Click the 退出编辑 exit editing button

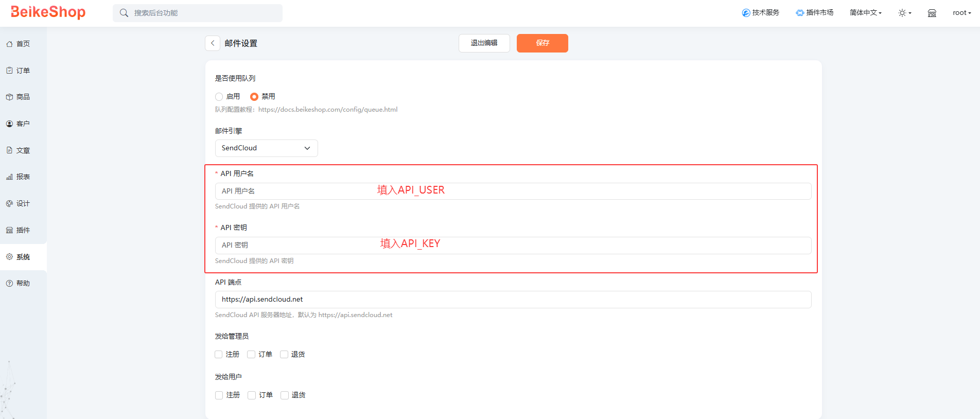[484, 43]
